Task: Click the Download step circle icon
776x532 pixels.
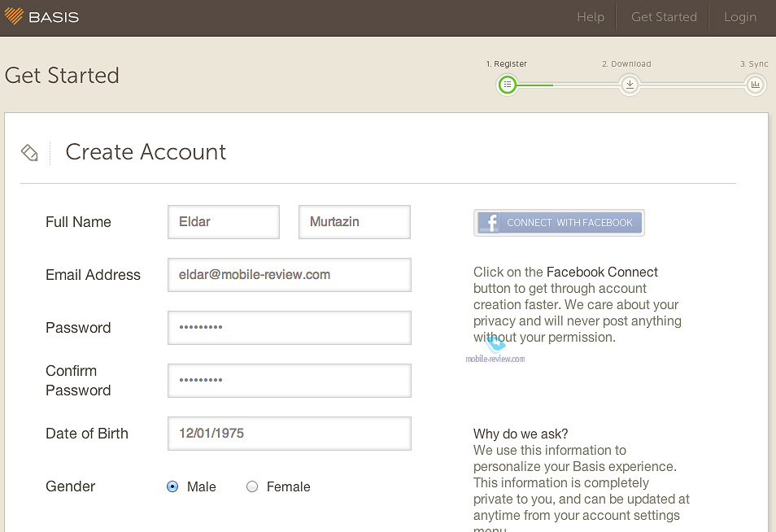Action: point(630,85)
